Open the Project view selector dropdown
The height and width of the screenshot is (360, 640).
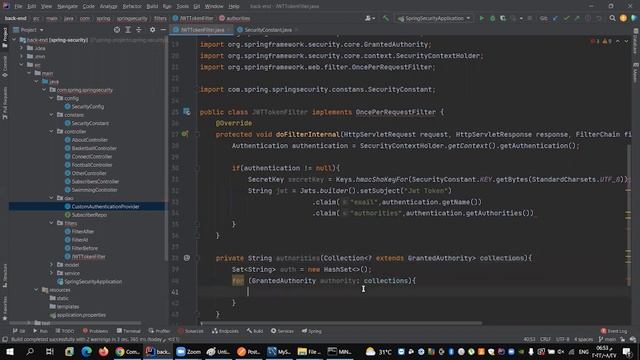pyautogui.click(x=29, y=30)
